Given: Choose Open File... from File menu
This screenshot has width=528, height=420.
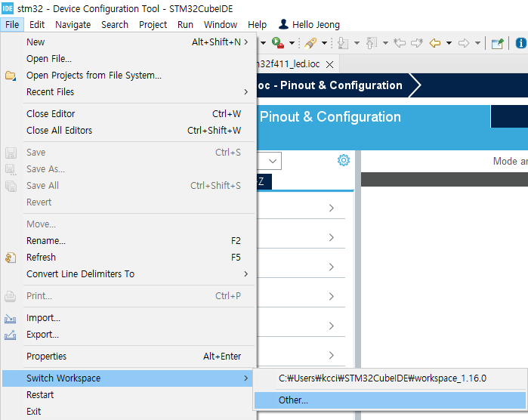Looking at the screenshot, I should tap(128, 59).
